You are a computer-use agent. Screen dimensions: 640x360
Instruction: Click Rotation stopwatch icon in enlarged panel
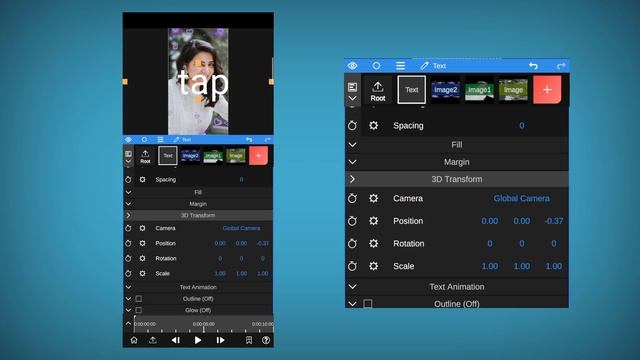tap(352, 244)
